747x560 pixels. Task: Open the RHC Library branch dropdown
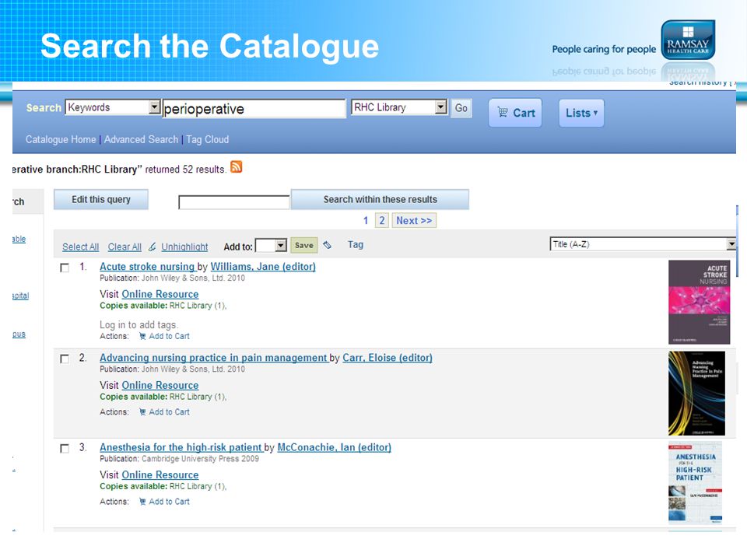click(399, 107)
